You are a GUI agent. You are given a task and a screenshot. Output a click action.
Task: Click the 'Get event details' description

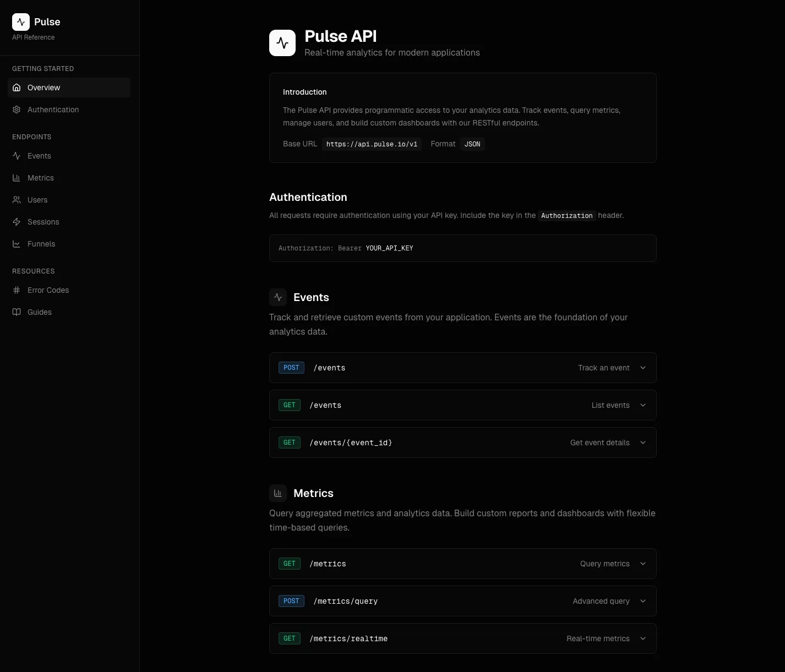coord(600,442)
